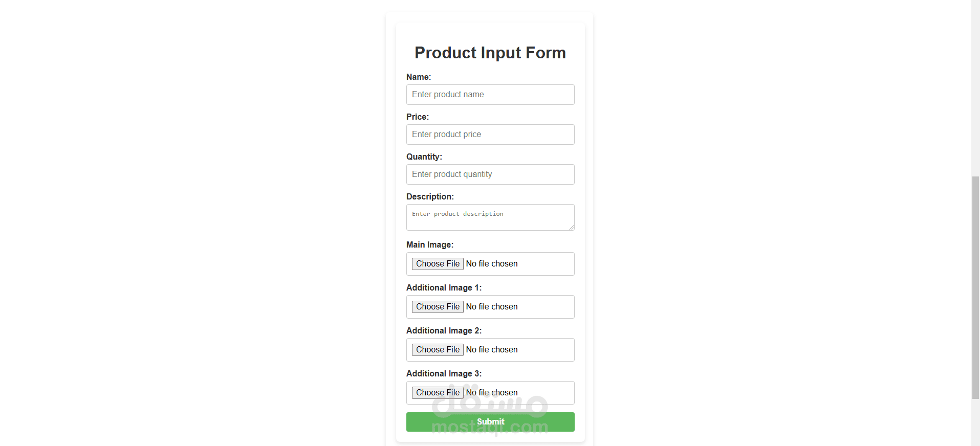Click the "Quantity:" field label
Screen dimensions: 980x446
[424, 157]
